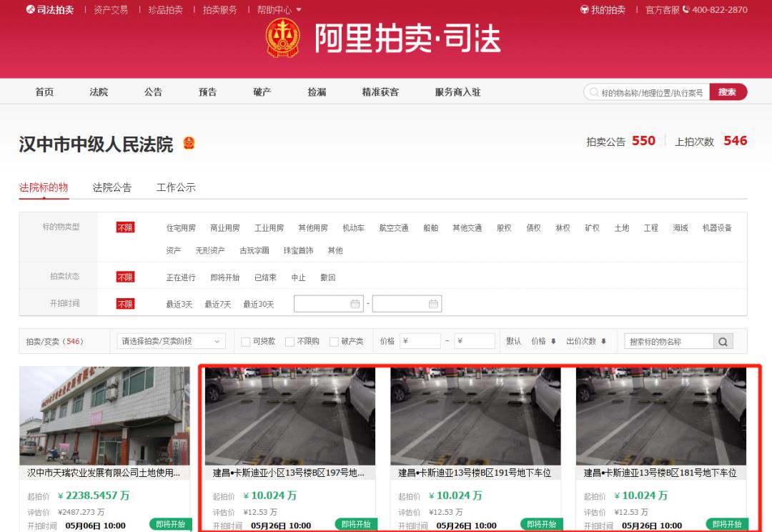Filter status by 正在进行
The image size is (772, 532).
pos(181,278)
